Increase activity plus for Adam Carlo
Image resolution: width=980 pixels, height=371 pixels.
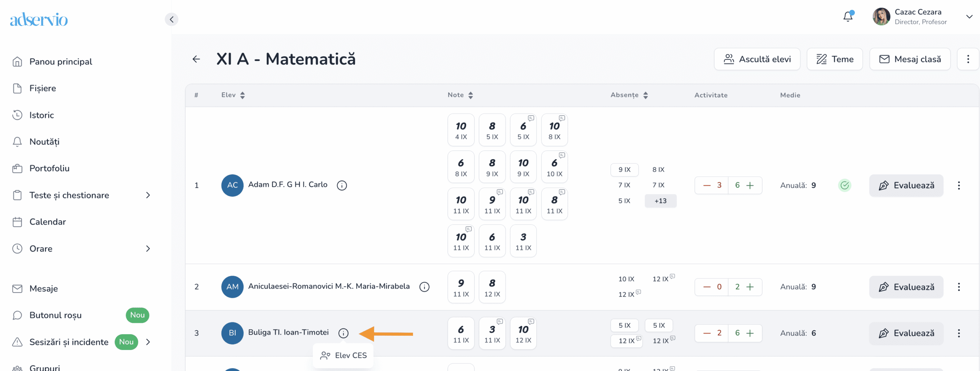(x=750, y=185)
